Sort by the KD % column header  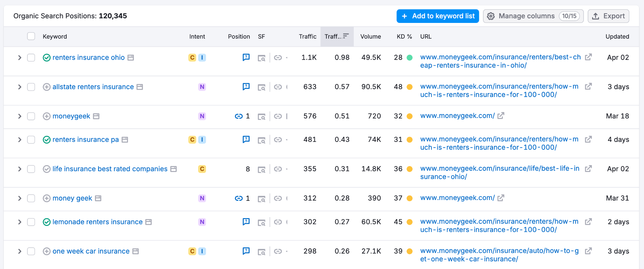click(404, 37)
